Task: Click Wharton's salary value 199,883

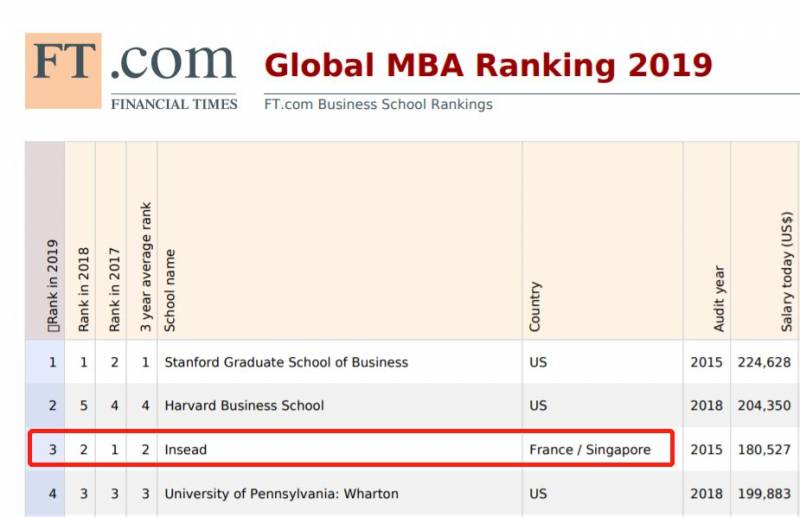Action: click(764, 494)
